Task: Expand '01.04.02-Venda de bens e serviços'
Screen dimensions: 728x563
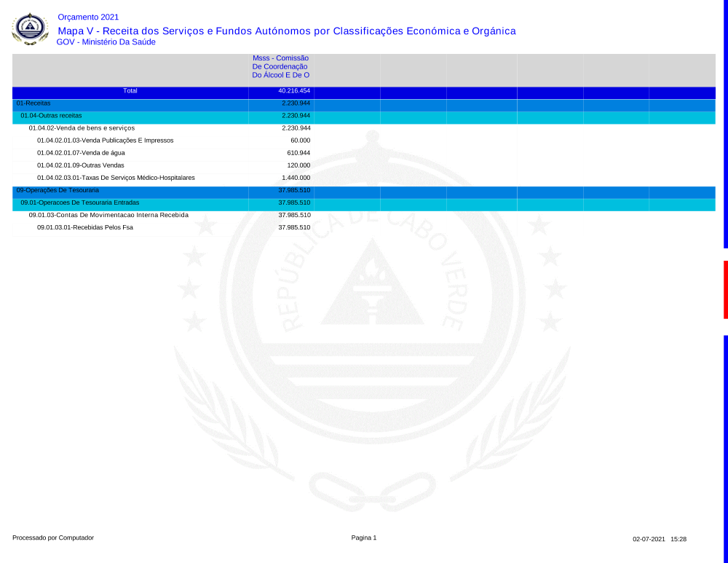Action: point(82,128)
